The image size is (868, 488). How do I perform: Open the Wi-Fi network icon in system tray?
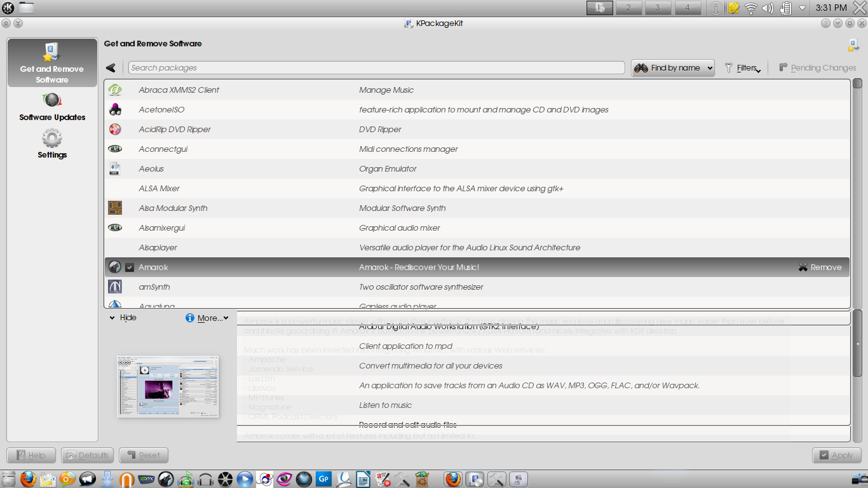pos(751,8)
